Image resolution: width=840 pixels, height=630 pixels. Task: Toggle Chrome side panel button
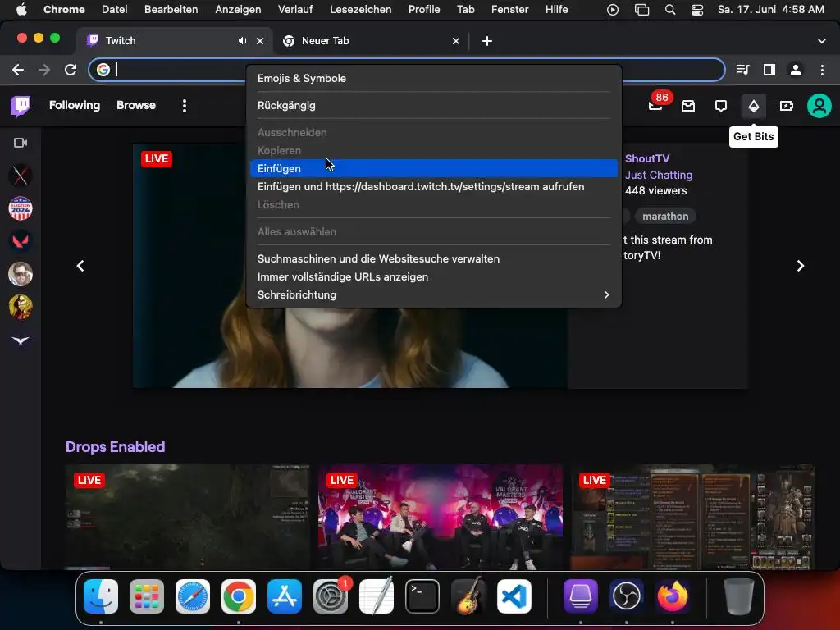[769, 70]
